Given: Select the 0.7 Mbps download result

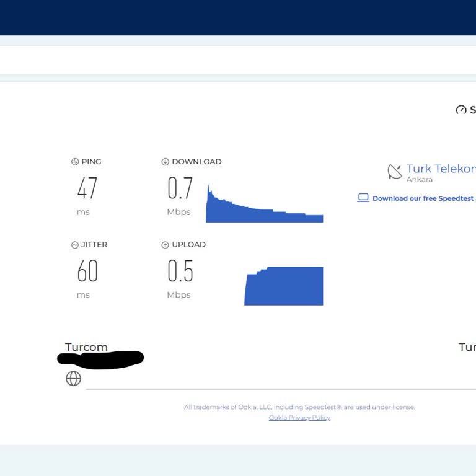Looking at the screenshot, I should [180, 188].
